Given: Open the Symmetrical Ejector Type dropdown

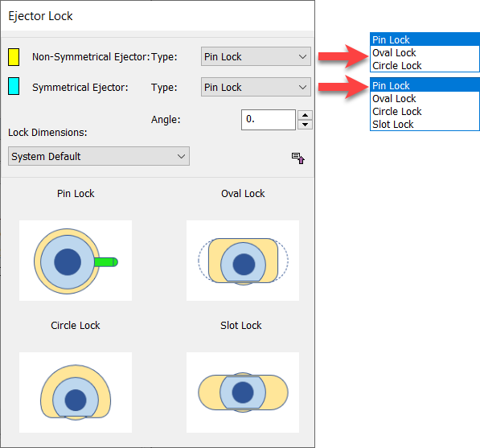Looking at the screenshot, I should click(x=256, y=87).
